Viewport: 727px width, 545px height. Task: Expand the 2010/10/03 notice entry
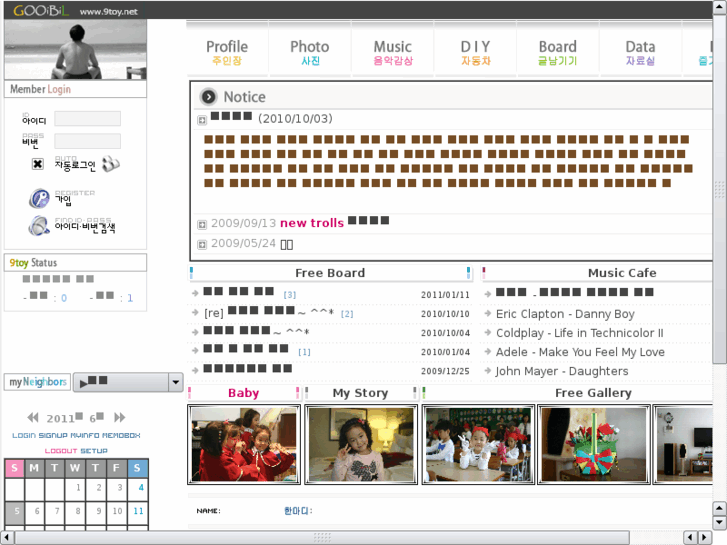coord(202,120)
